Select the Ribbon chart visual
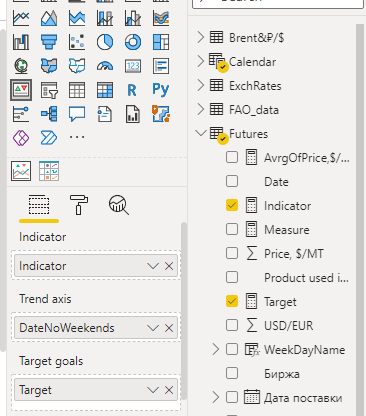The image size is (366, 416). 161,18
